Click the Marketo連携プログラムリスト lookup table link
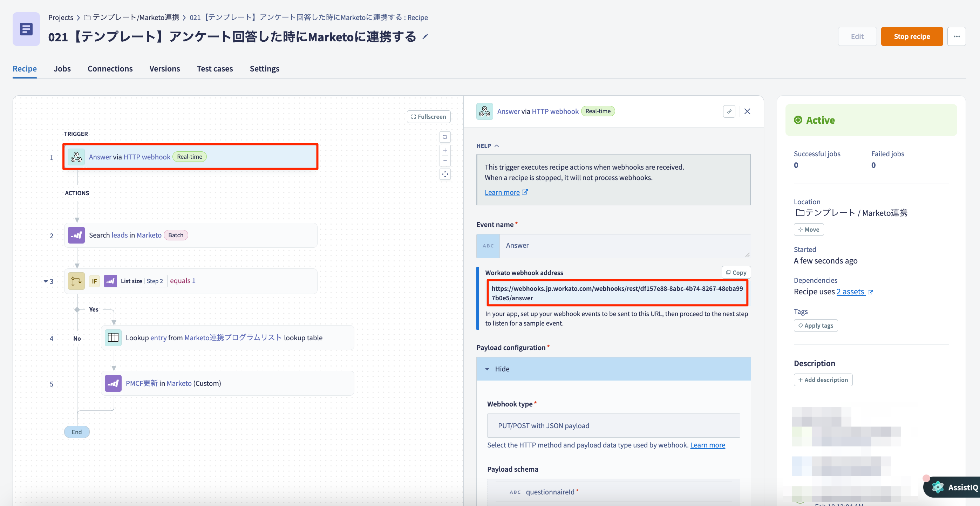Screen dimensions: 980x506 (233, 337)
